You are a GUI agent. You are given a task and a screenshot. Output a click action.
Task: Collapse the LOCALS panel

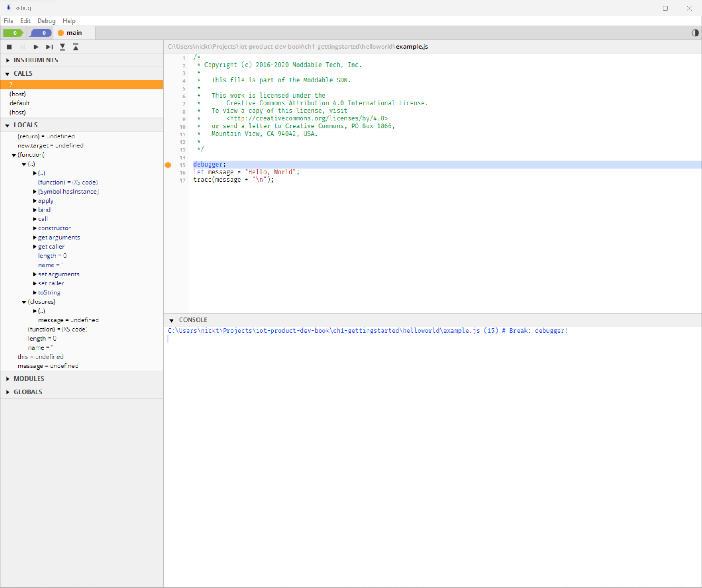click(x=7, y=125)
